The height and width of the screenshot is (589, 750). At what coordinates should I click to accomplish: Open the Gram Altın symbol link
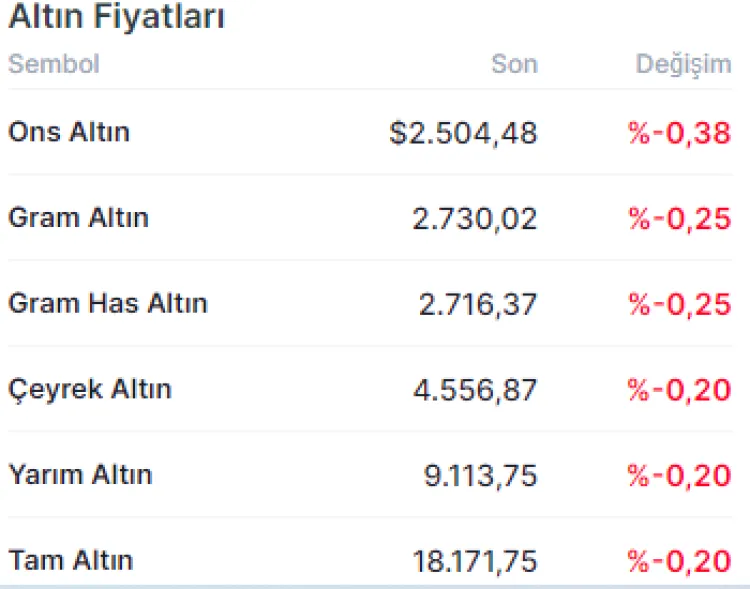(78, 218)
